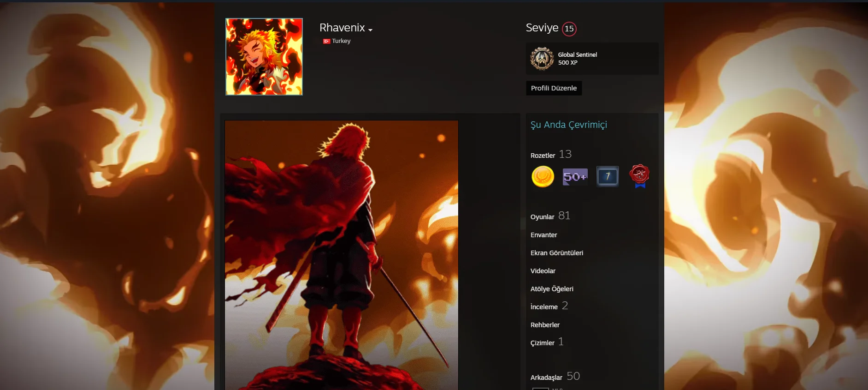This screenshot has width=868, height=390.
Task: Open the Videolar section
Action: (x=543, y=271)
